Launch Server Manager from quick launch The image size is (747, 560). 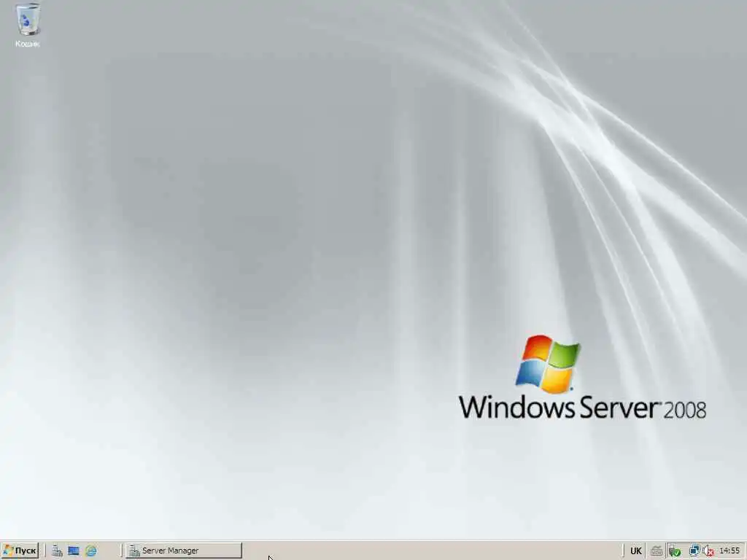pos(57,551)
